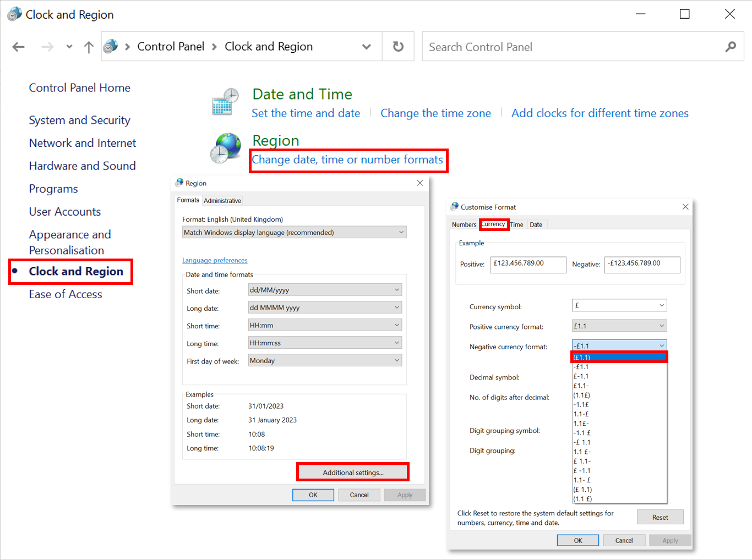Click the Region dialog title bar icon
752x560 pixels.
click(x=179, y=183)
